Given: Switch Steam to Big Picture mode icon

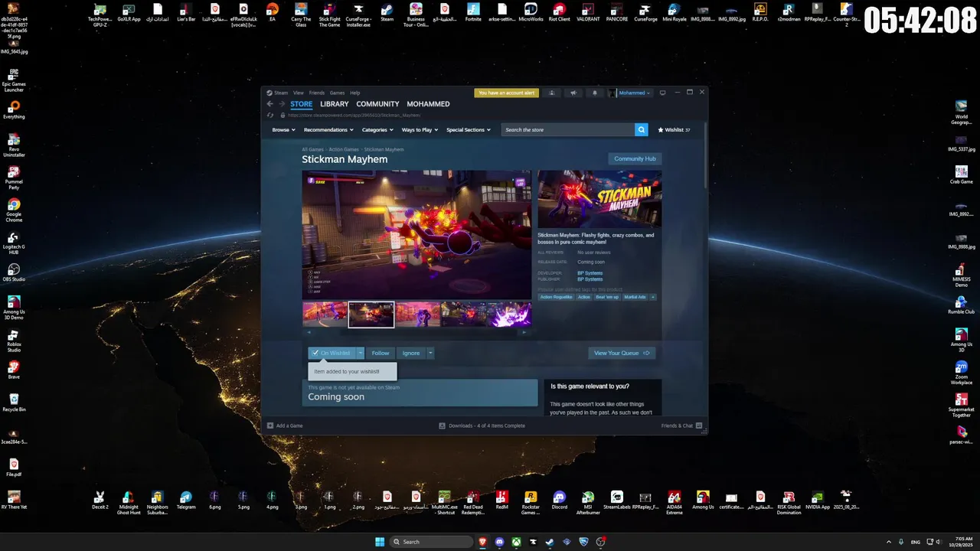Looking at the screenshot, I should tap(663, 93).
